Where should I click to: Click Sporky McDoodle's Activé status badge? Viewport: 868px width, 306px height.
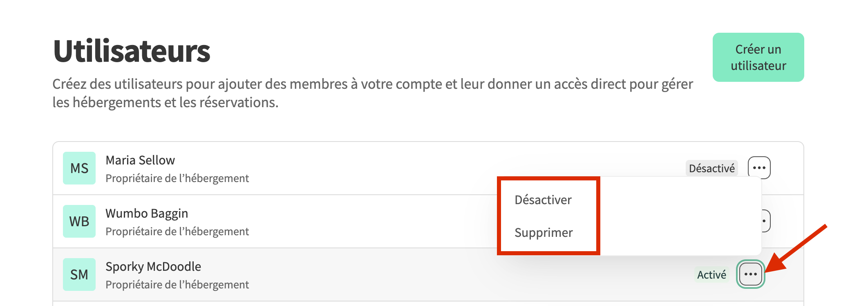point(711,274)
